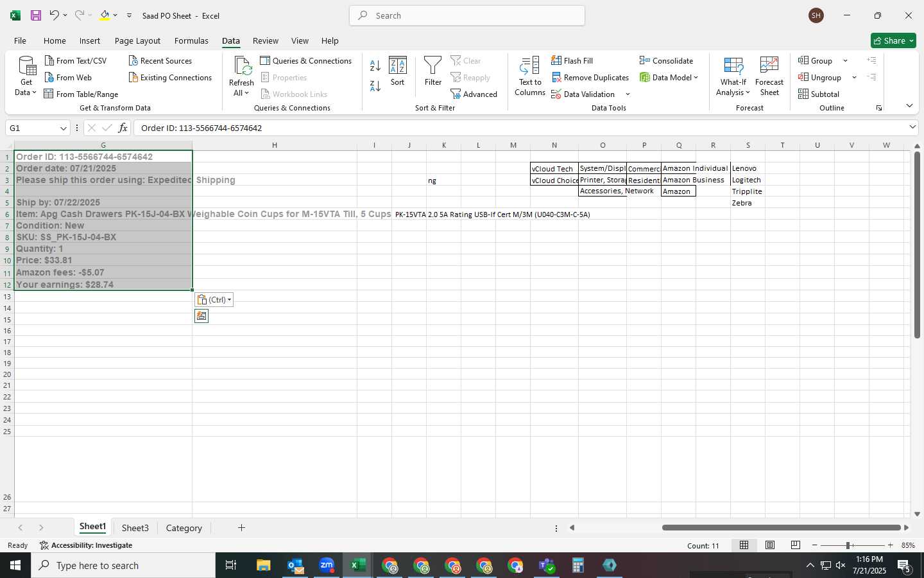Open the Formulas tab
This screenshot has height=578, width=924.
pyautogui.click(x=191, y=40)
